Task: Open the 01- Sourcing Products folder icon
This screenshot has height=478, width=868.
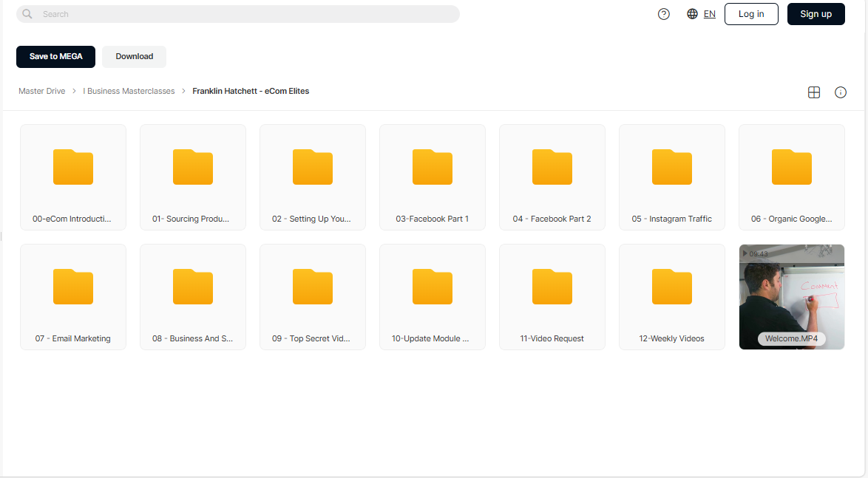Action: pos(193,166)
